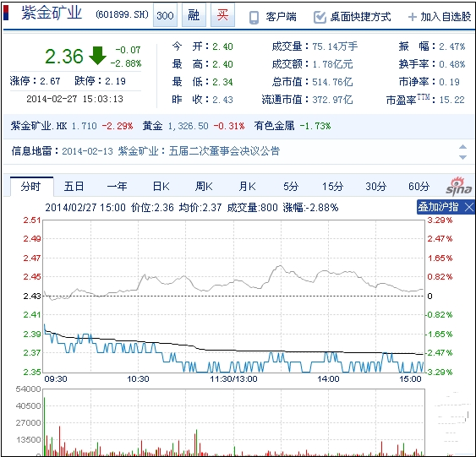Click the 成交量 value 75.14万手

click(335, 46)
